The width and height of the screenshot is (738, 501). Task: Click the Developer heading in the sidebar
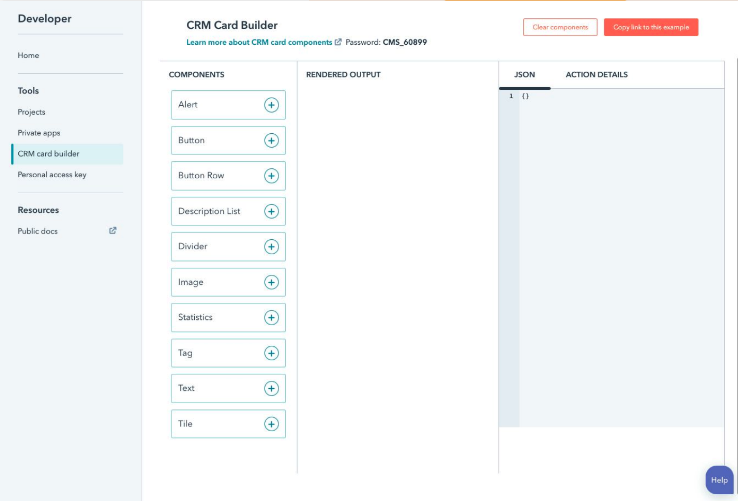45,18
